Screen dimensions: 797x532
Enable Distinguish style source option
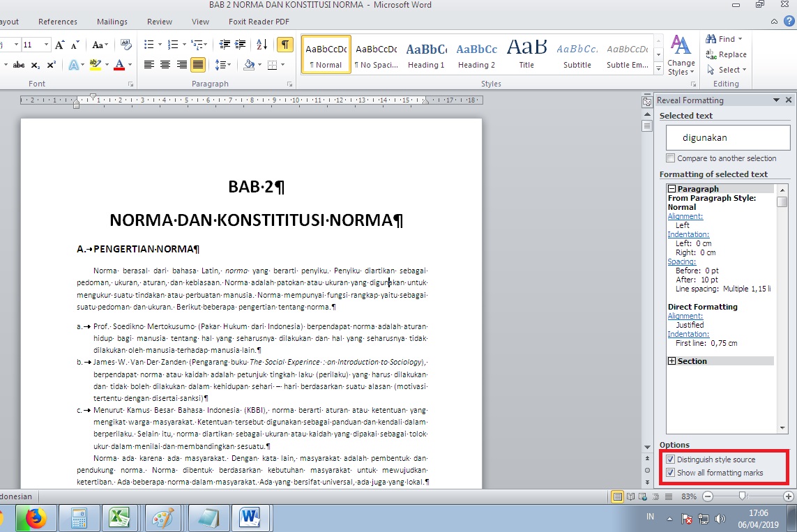[x=670, y=459]
